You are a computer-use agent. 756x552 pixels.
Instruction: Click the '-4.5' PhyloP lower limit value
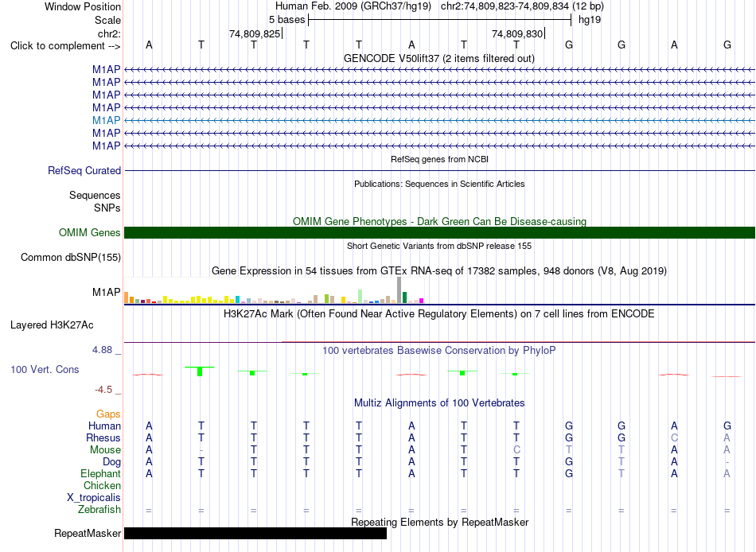[103, 390]
